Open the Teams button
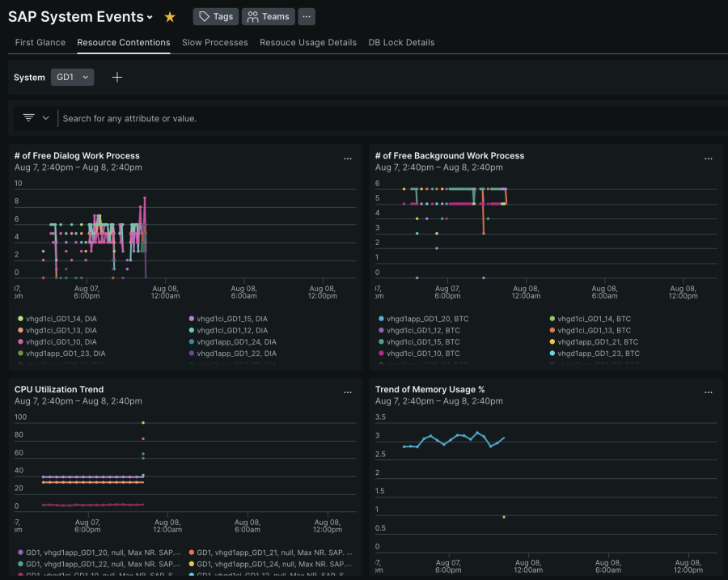This screenshot has height=580, width=728. coord(269,17)
